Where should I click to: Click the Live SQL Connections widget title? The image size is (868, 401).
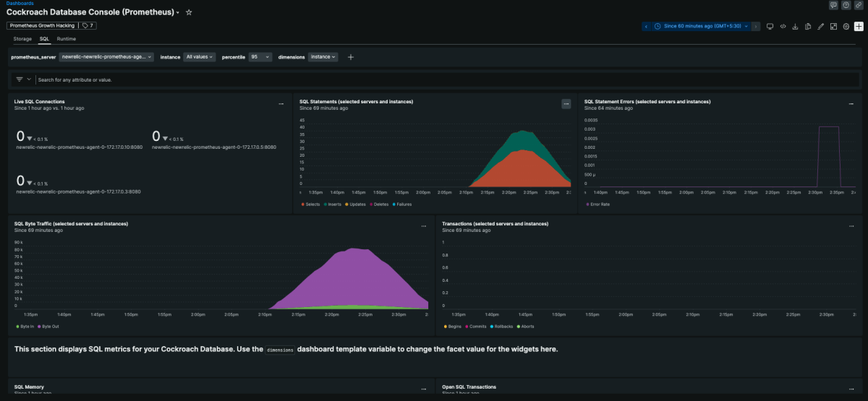40,102
